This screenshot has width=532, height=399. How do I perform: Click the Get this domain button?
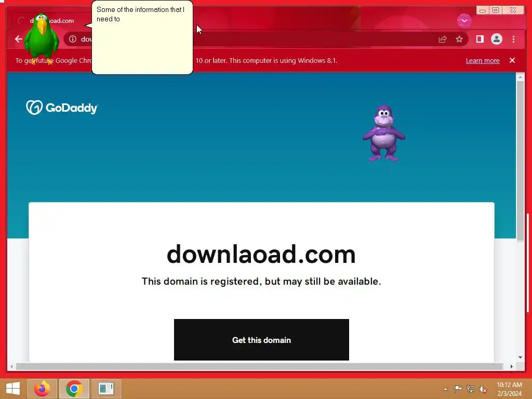pyautogui.click(x=261, y=340)
